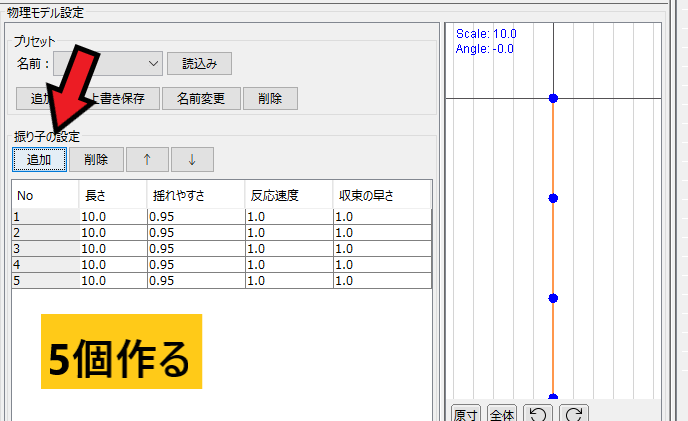Click the 全体 view button

tap(502, 413)
